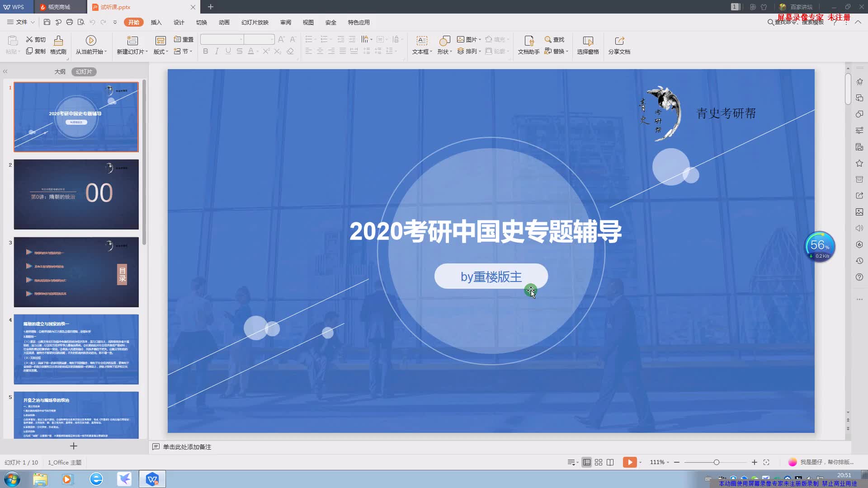Click slide 4 thumbnail in panel

(x=75, y=349)
